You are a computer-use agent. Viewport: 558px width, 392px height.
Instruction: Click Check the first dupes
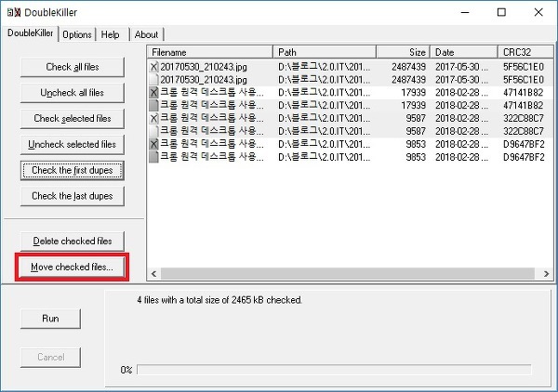pos(73,170)
